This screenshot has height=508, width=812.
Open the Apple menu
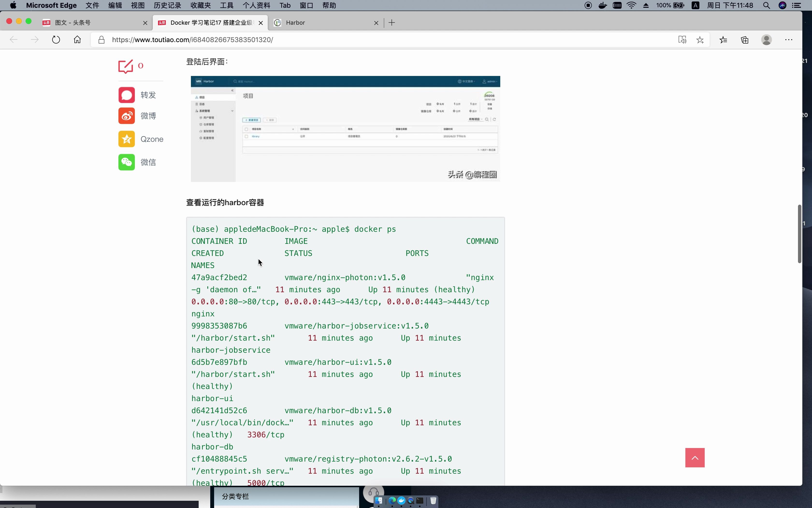coord(13,5)
